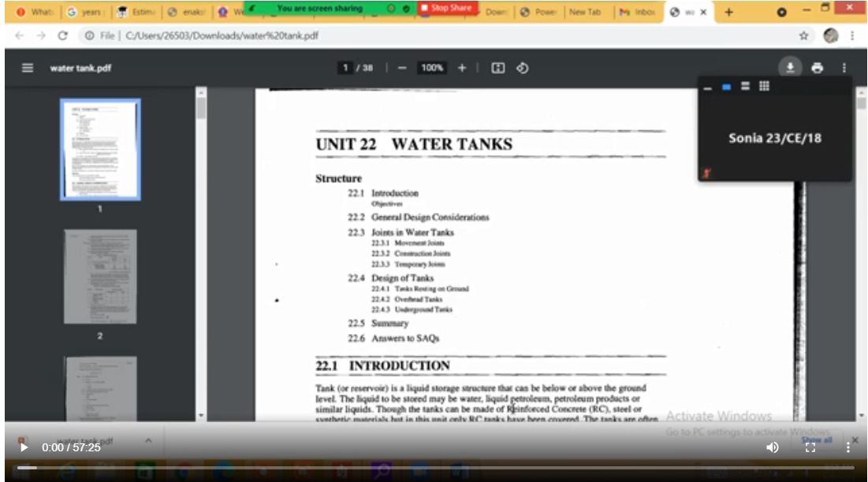Image resolution: width=868 pixels, height=482 pixels.
Task: Zoom in the PDF document
Action: [462, 68]
